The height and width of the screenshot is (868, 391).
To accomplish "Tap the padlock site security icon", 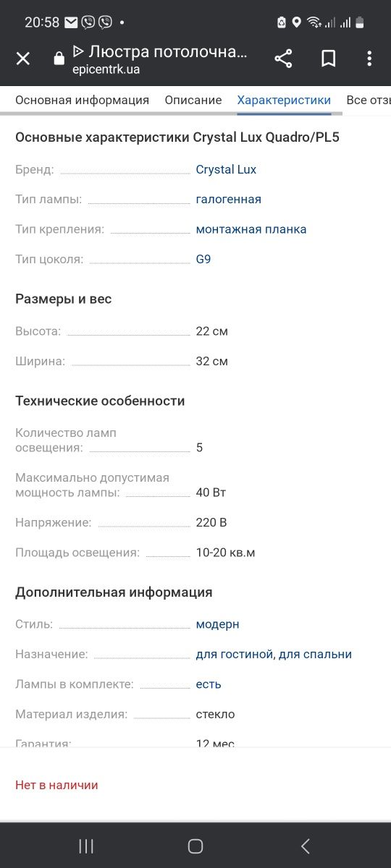I will pyautogui.click(x=59, y=59).
